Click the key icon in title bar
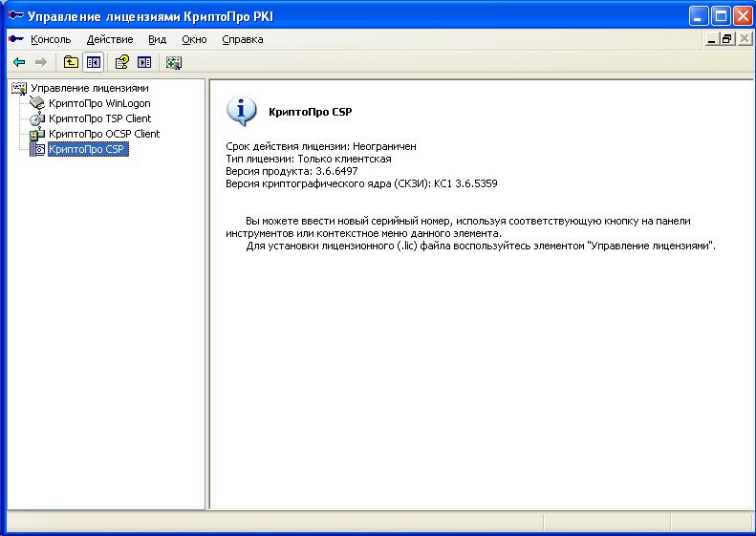The height and width of the screenshot is (536, 756). click(16, 15)
